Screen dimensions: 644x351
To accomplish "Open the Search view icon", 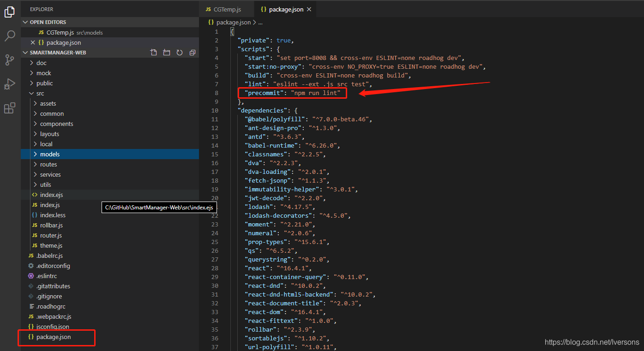I will coord(10,36).
